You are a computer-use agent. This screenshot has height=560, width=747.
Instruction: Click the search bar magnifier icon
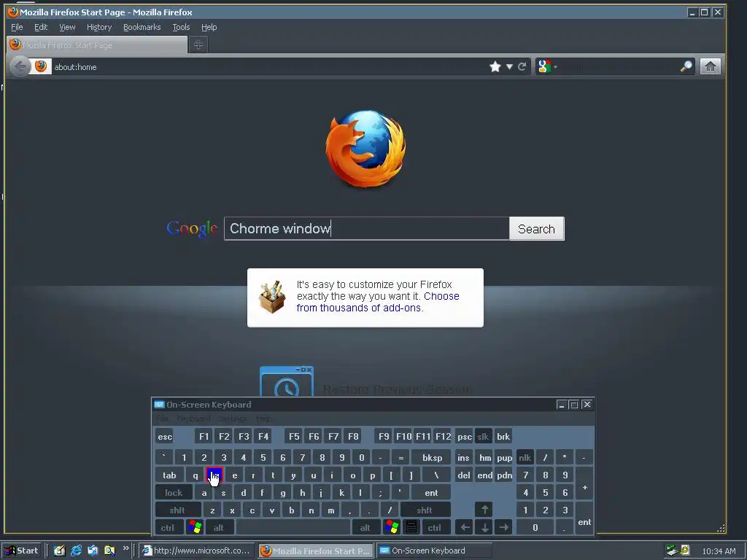[686, 66]
